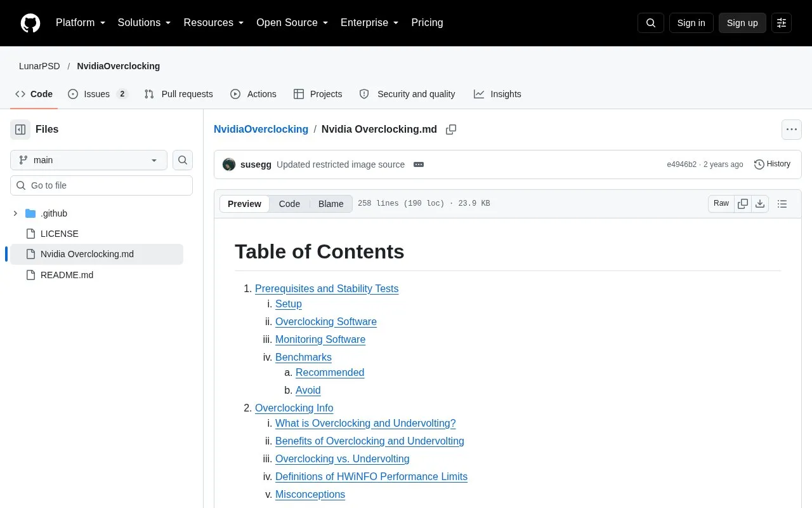Collapse the Files side panel icon
The height and width of the screenshot is (508, 812).
[20, 130]
